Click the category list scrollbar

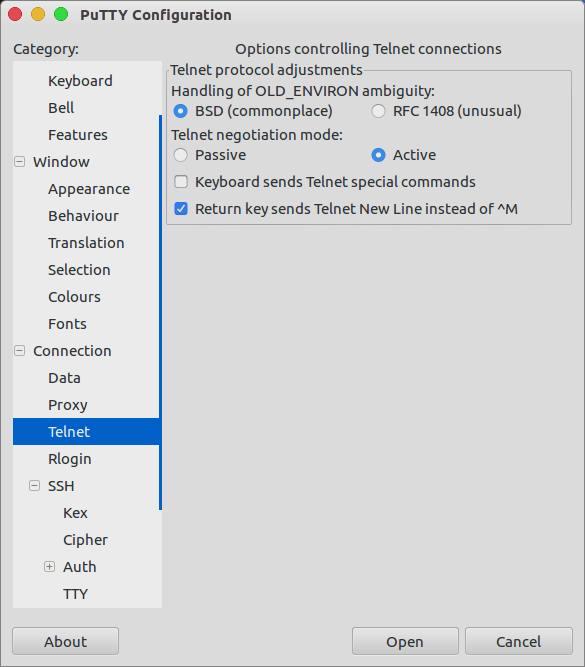pyautogui.click(x=160, y=312)
